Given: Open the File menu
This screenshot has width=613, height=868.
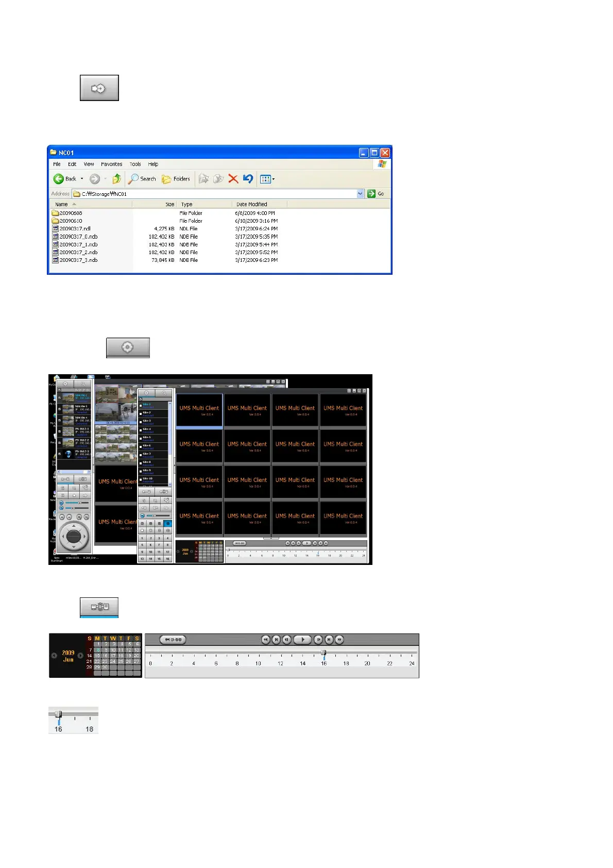Looking at the screenshot, I should click(x=57, y=164).
